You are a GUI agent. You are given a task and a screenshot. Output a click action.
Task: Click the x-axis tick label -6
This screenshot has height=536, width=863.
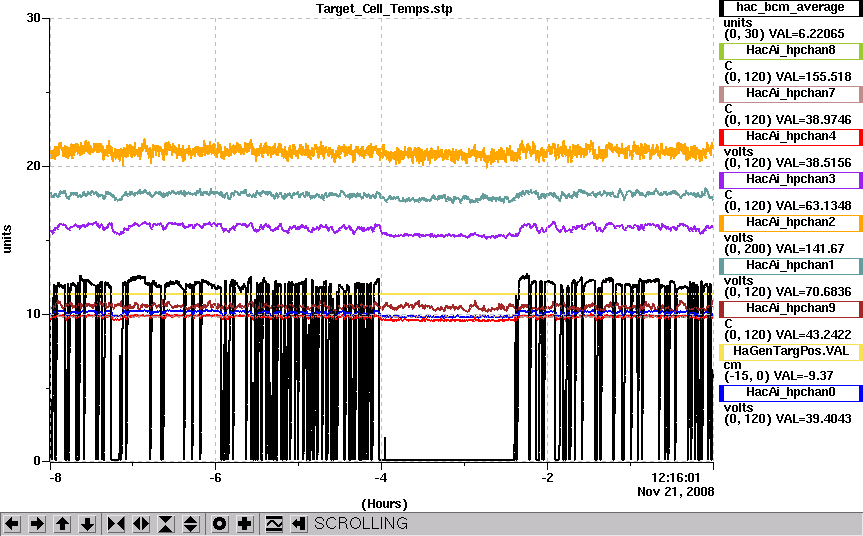tap(215, 477)
